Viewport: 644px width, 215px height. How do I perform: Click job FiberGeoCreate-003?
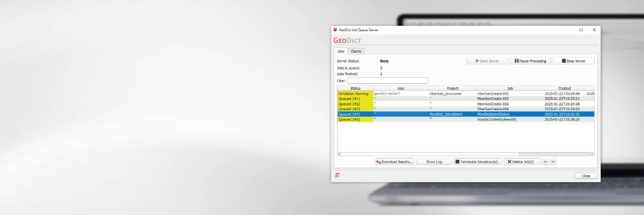click(x=510, y=104)
